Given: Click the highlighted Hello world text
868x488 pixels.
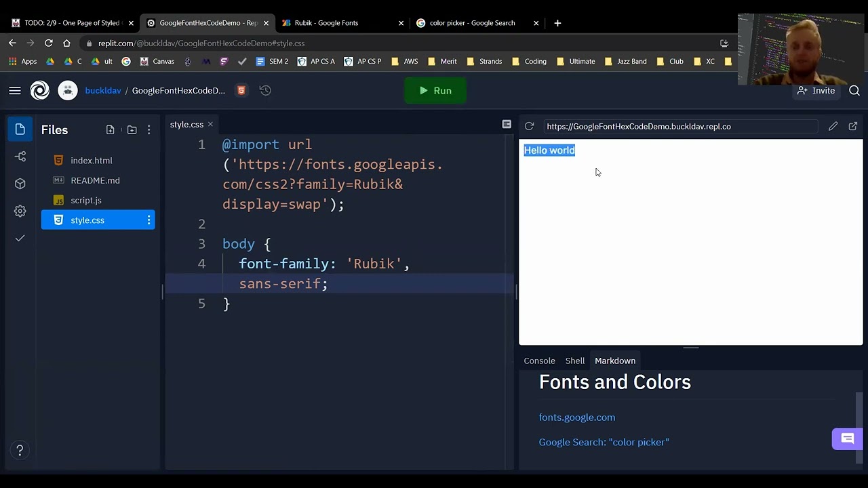Looking at the screenshot, I should click(x=549, y=150).
